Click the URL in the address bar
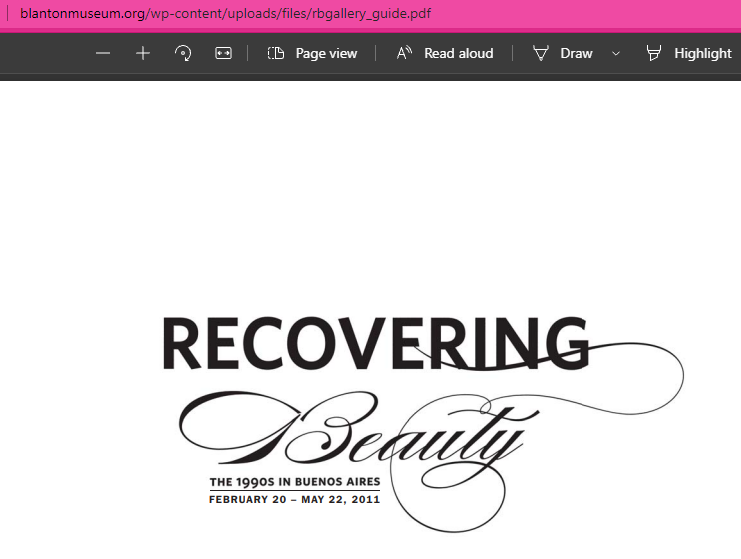The width and height of the screenshot is (741, 559). pos(225,13)
